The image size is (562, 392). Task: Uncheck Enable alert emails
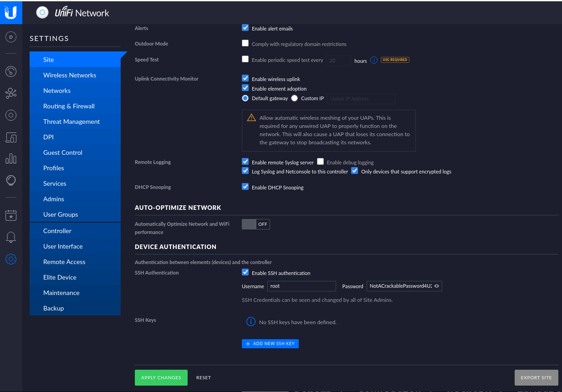tap(245, 28)
